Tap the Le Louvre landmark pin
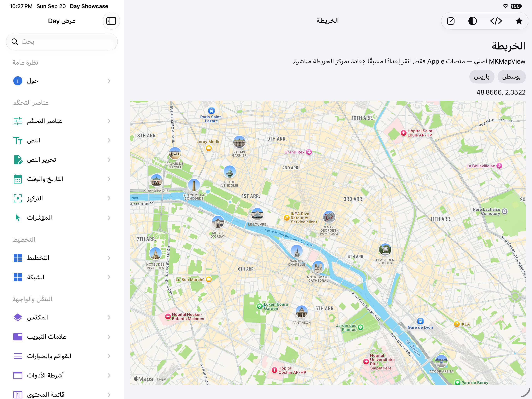The height and width of the screenshot is (399, 532). pos(257,214)
